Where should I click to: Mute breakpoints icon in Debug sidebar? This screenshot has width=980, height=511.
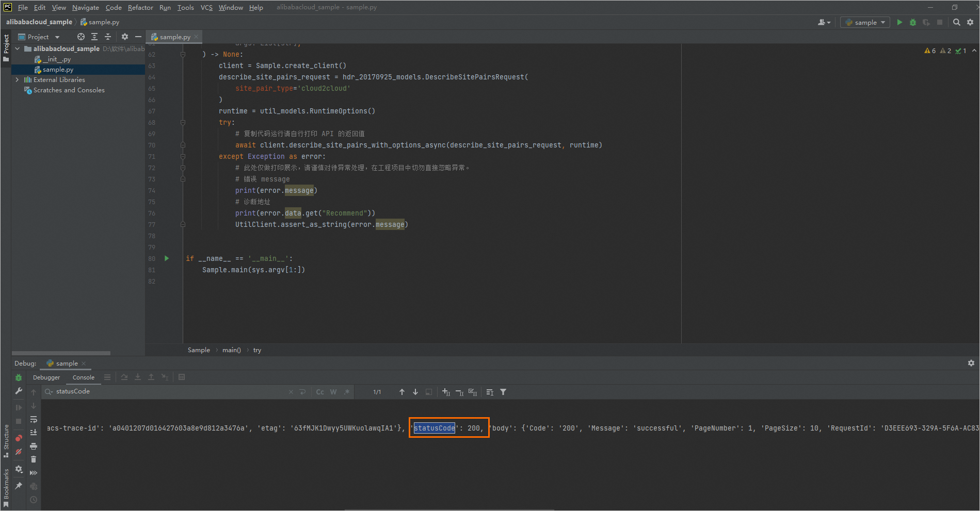point(19,452)
